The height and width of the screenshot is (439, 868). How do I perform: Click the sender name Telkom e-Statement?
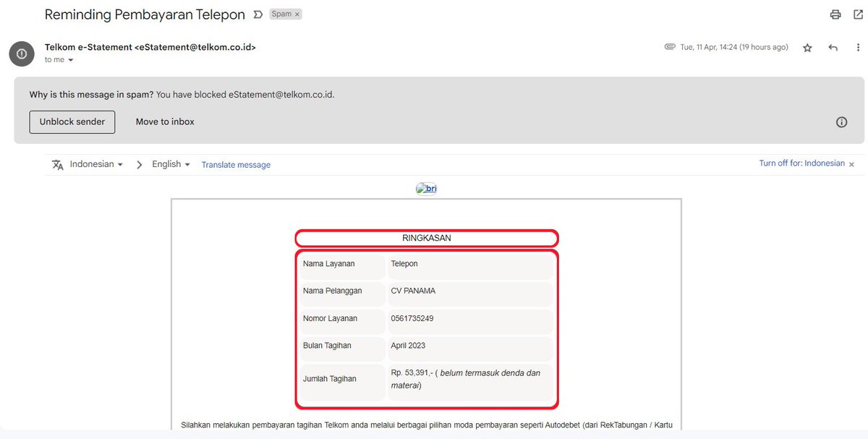coord(88,47)
